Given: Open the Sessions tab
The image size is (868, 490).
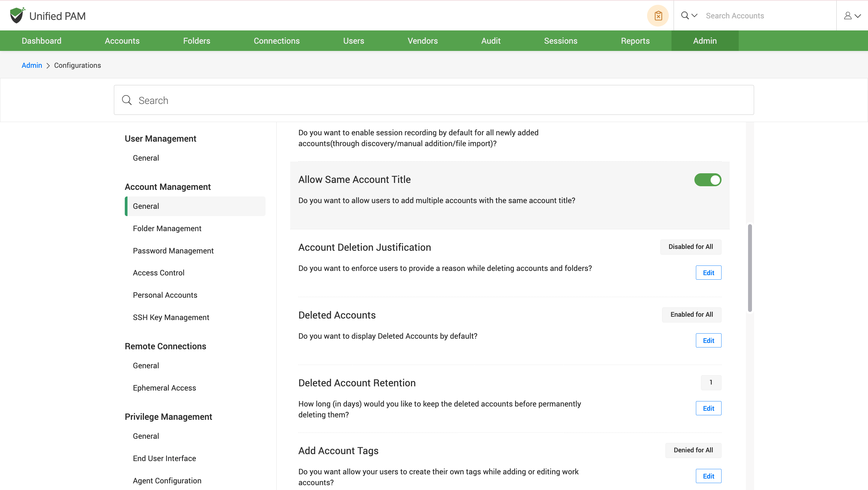Looking at the screenshot, I should [x=560, y=41].
